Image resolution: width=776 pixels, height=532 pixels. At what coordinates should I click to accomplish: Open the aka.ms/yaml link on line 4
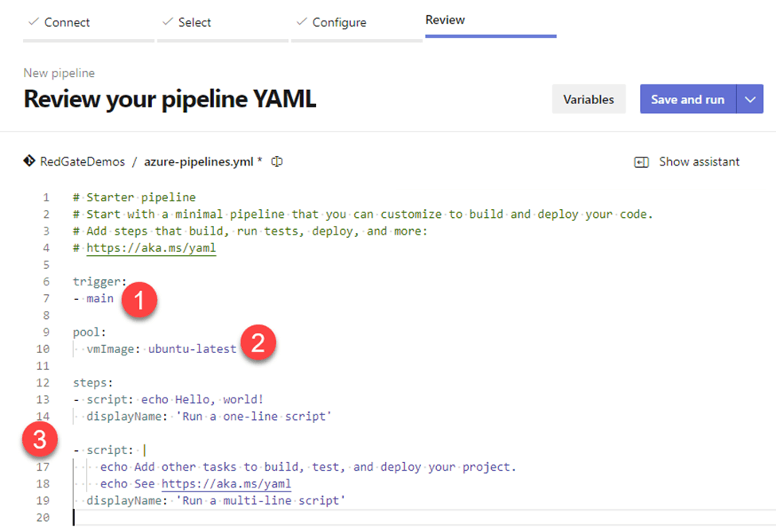click(x=150, y=248)
